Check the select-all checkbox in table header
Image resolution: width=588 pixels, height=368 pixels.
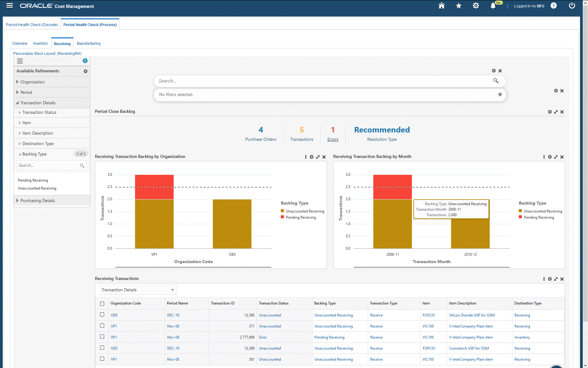point(102,304)
